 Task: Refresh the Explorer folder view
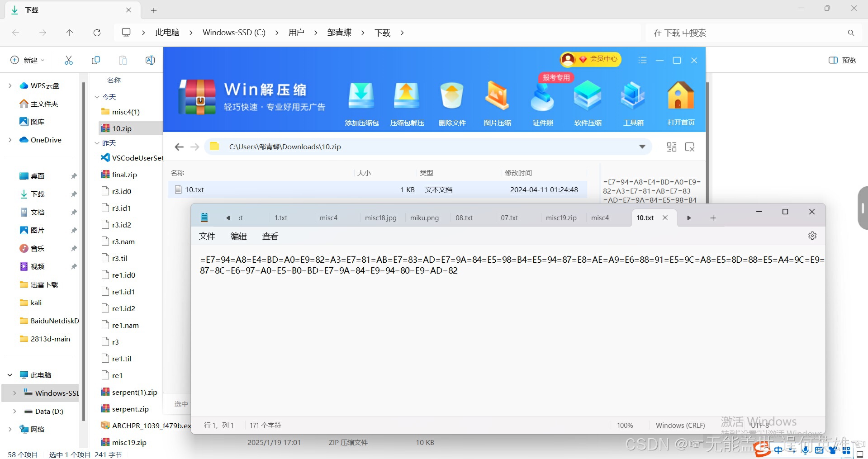coord(97,33)
